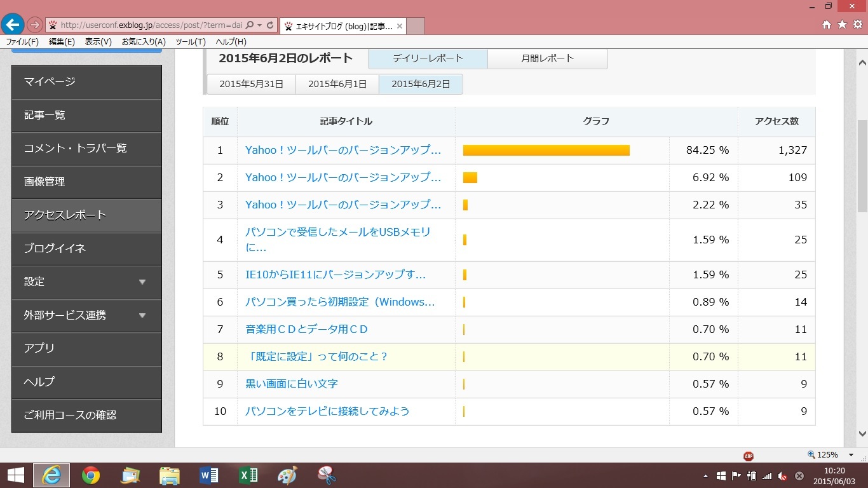This screenshot has width=868, height=488.
Task: Click the Adblock Plus ABP status icon
Action: [x=749, y=456]
